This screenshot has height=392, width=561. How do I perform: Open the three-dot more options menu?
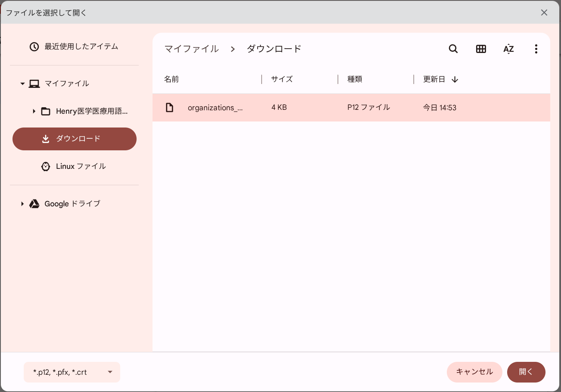tap(536, 49)
